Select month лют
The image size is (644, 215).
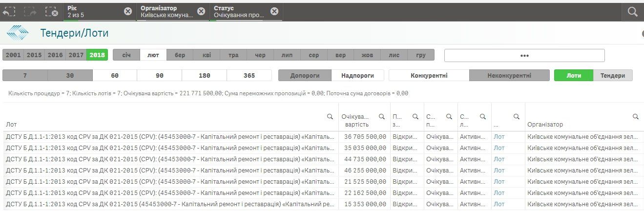click(153, 55)
